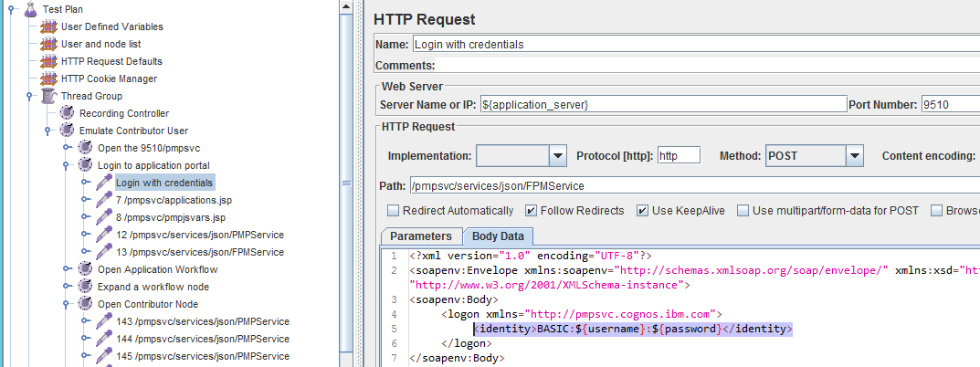Viewport: 980px width, 367px height.
Task: Click the HTTP Cookie Manager icon
Action: pos(48,79)
